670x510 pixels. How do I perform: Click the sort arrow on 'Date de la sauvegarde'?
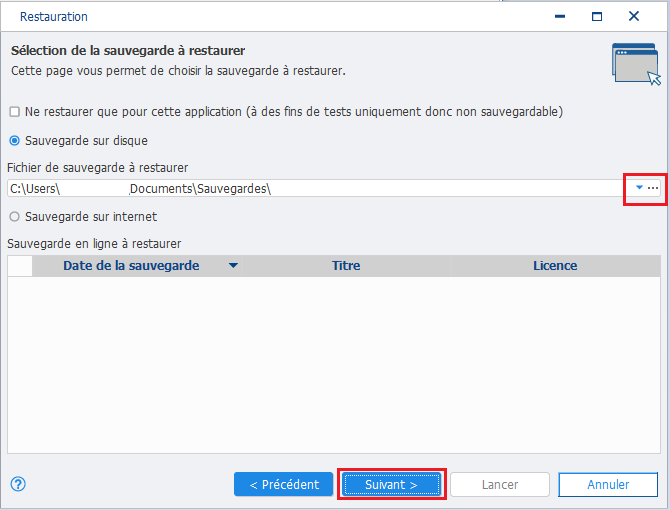click(233, 266)
